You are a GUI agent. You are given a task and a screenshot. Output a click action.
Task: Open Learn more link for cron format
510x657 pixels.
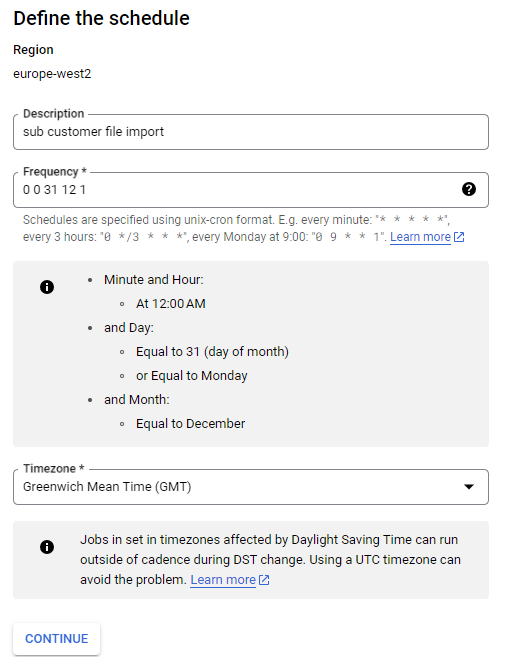(x=420, y=237)
